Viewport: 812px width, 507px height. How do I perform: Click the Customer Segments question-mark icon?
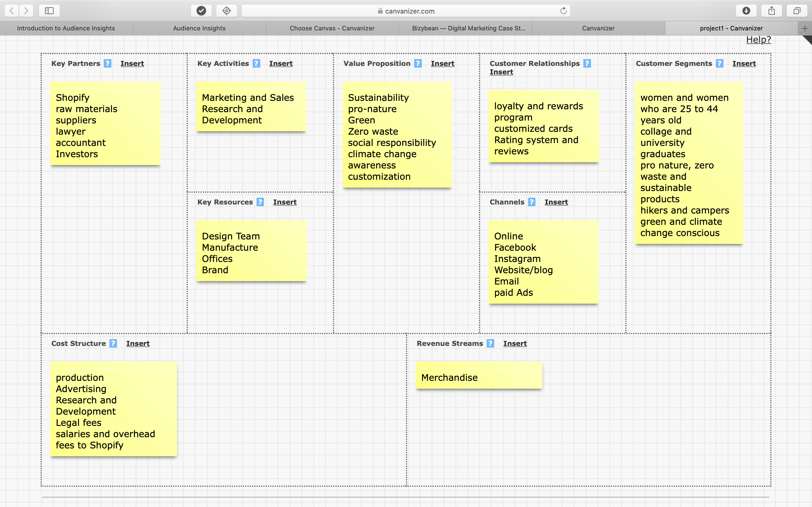point(720,63)
